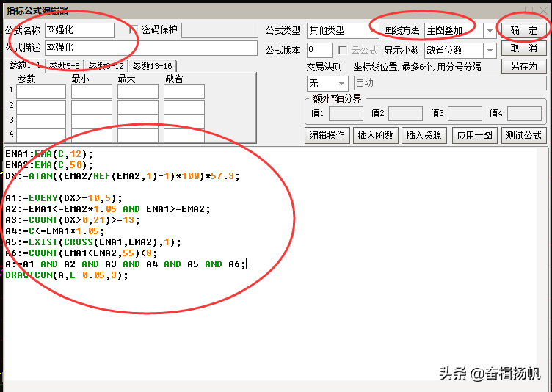
Task: Toggle the 密码保护 checkbox
Action: tap(134, 29)
